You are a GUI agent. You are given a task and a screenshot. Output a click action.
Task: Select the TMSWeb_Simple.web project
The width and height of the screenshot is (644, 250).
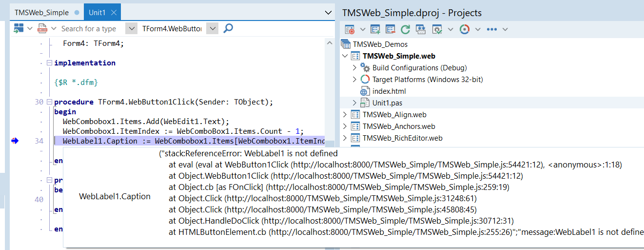pos(399,56)
